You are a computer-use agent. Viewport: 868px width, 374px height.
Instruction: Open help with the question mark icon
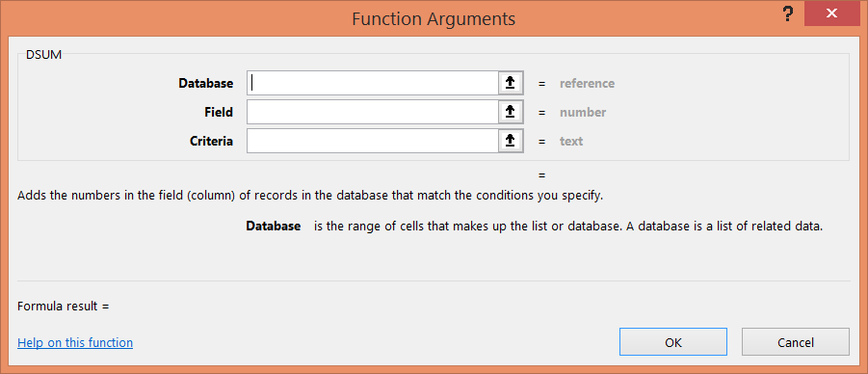point(788,14)
